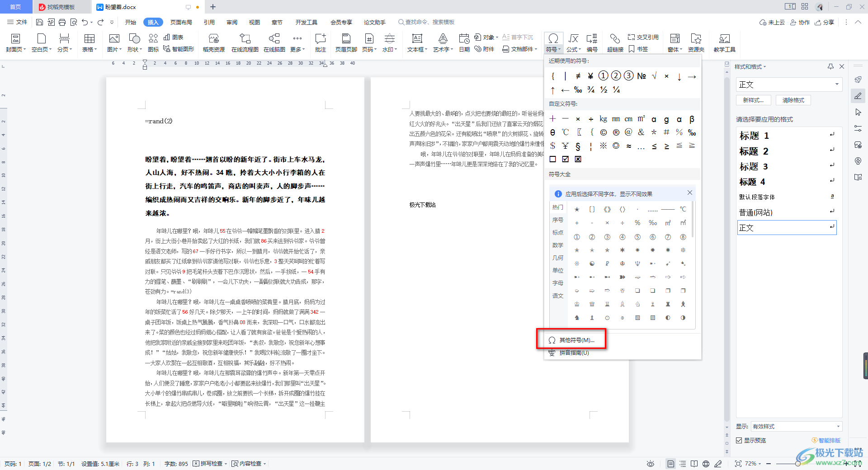Image resolution: width=868 pixels, height=470 pixels.
Task: Insert a Text Box (文本框)
Action: (x=417, y=42)
